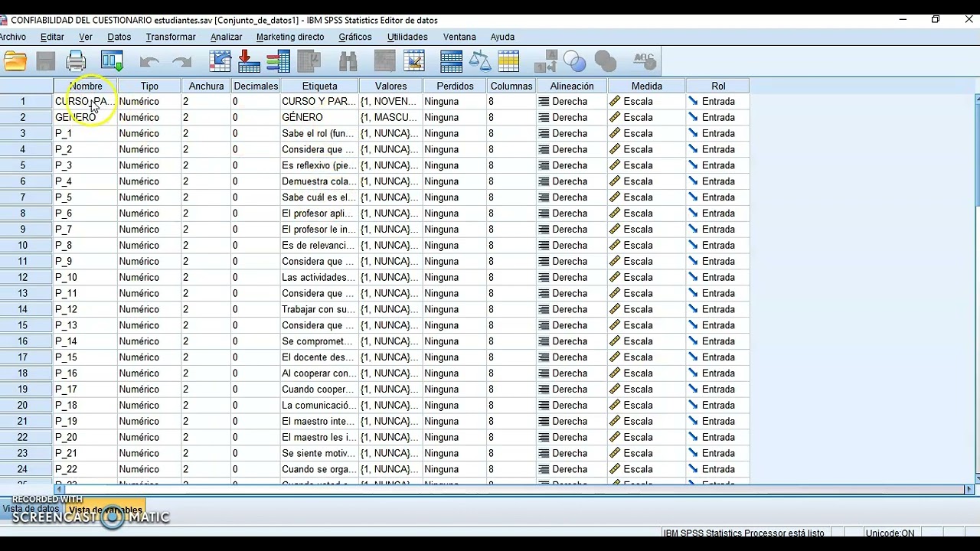
Task: Click the Insert cases icon
Action: (384, 61)
